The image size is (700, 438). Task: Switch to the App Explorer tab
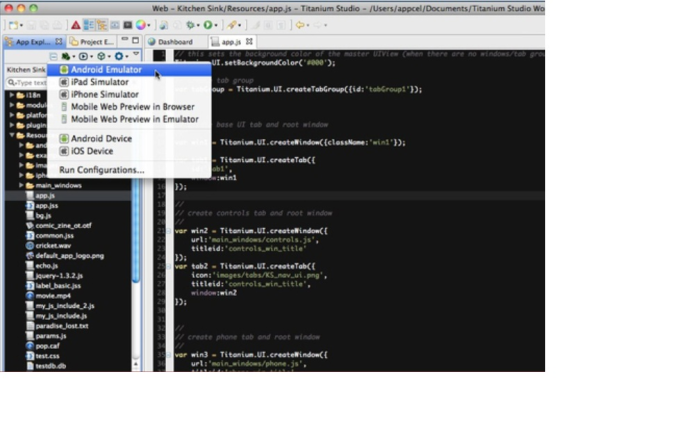tap(33, 42)
